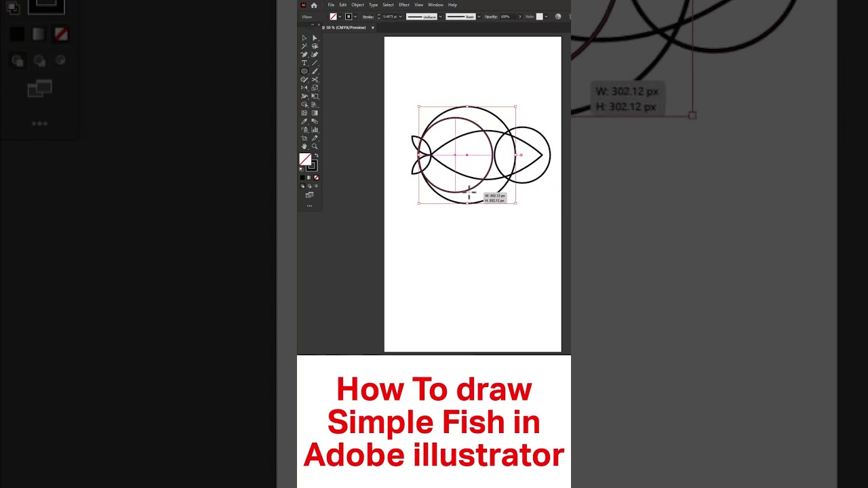Open the Object menu
Viewport: 868px width, 488px height.
point(357,5)
